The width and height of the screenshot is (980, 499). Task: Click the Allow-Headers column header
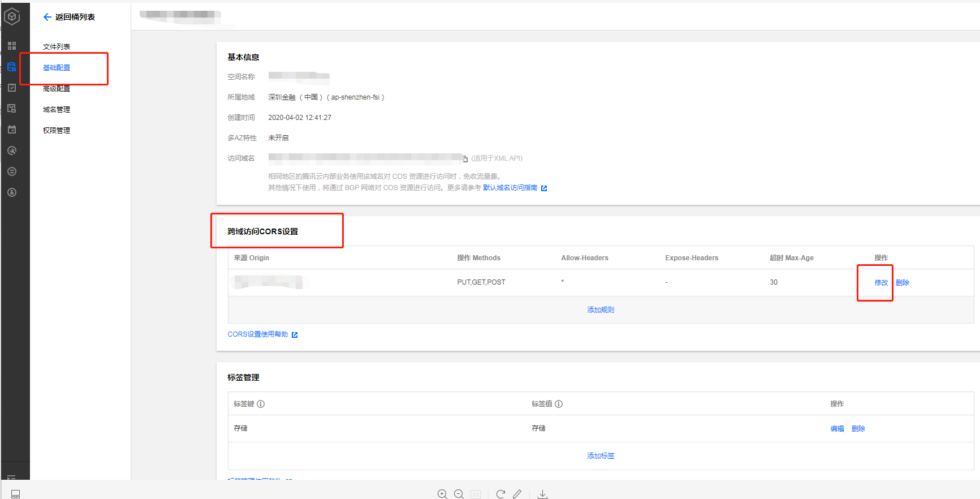pos(585,258)
